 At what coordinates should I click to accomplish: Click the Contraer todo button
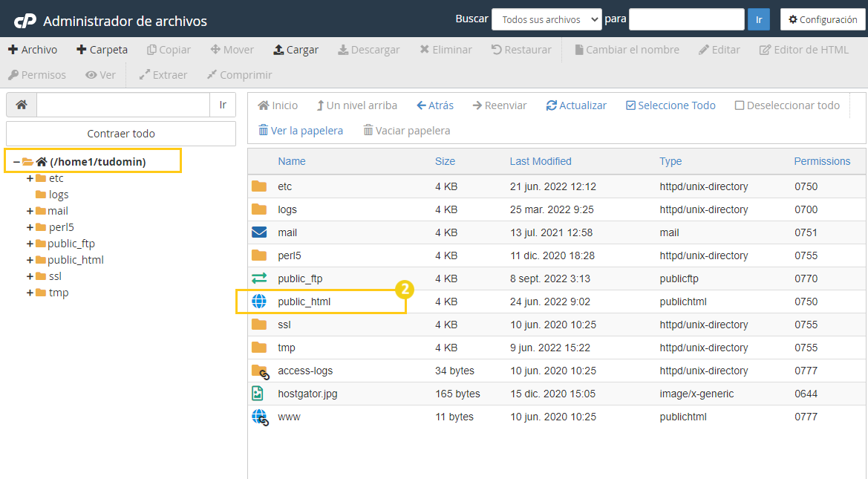pyautogui.click(x=121, y=134)
